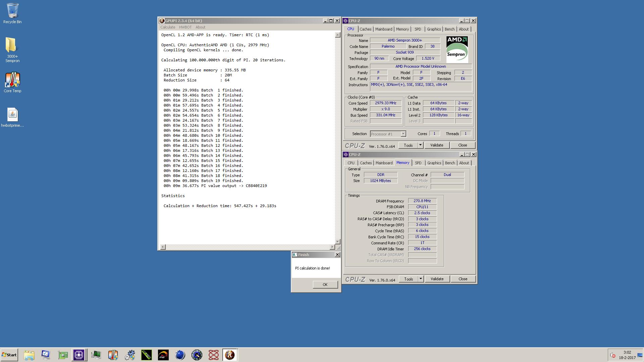The image size is (644, 362).
Task: Click the green memory stick taskbar icon
Action: point(147,355)
